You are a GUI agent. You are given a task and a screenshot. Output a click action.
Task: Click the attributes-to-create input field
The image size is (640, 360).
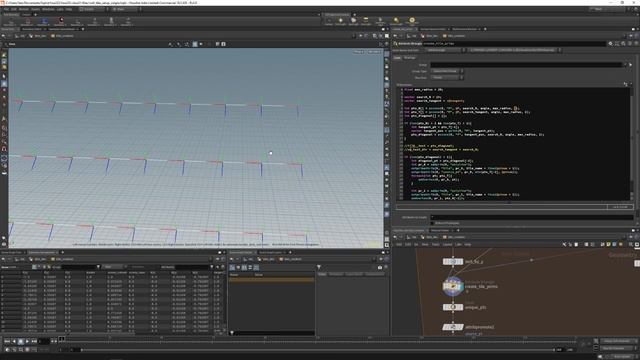tap(532, 217)
